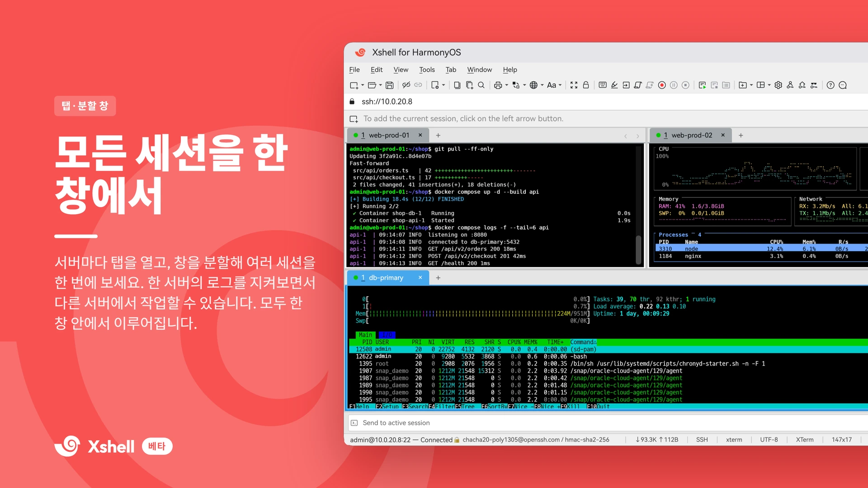This screenshot has height=488, width=868.
Task: Expand the layout split dropdown arrow
Action: pos(769,85)
